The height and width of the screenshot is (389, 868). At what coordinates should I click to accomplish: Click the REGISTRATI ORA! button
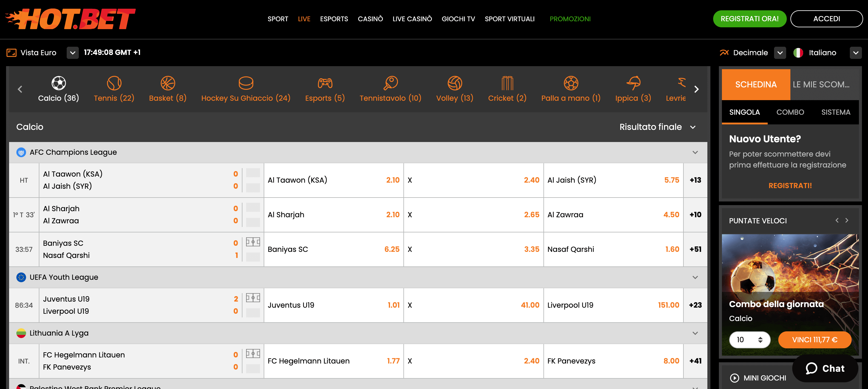coord(749,19)
